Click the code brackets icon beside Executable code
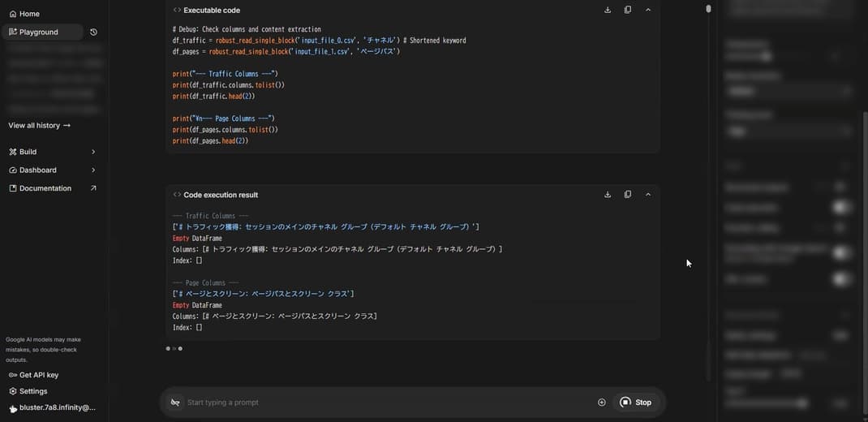Screen dimensions: 868x422 177,10
